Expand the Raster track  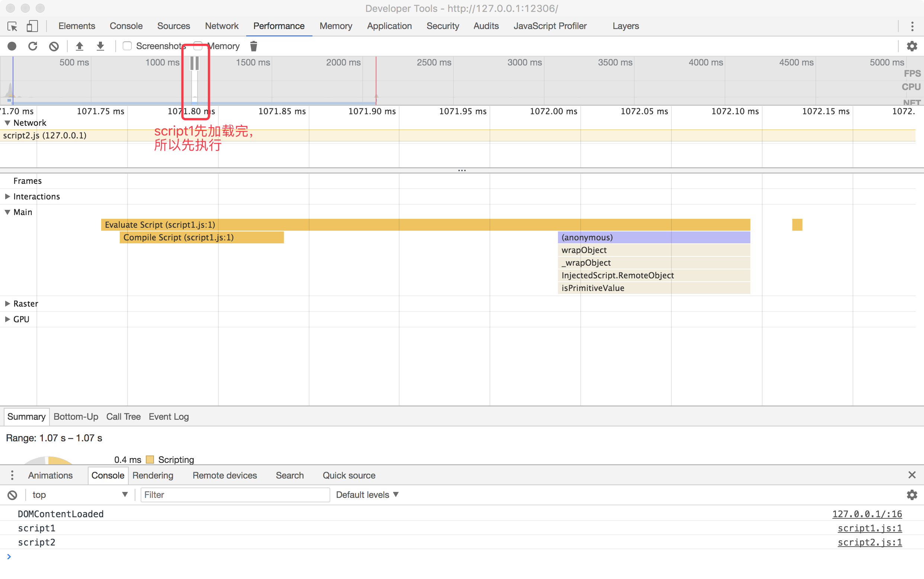(x=7, y=304)
